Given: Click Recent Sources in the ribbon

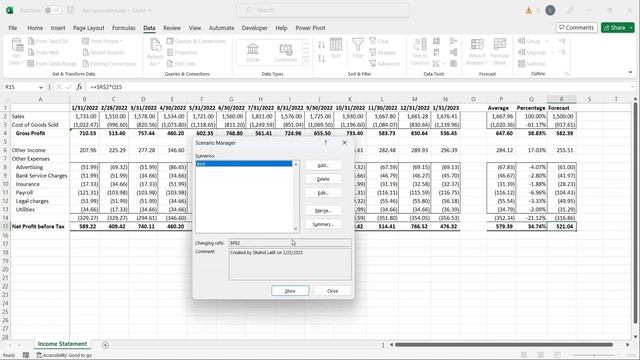Looking at the screenshot, I should (103, 52).
